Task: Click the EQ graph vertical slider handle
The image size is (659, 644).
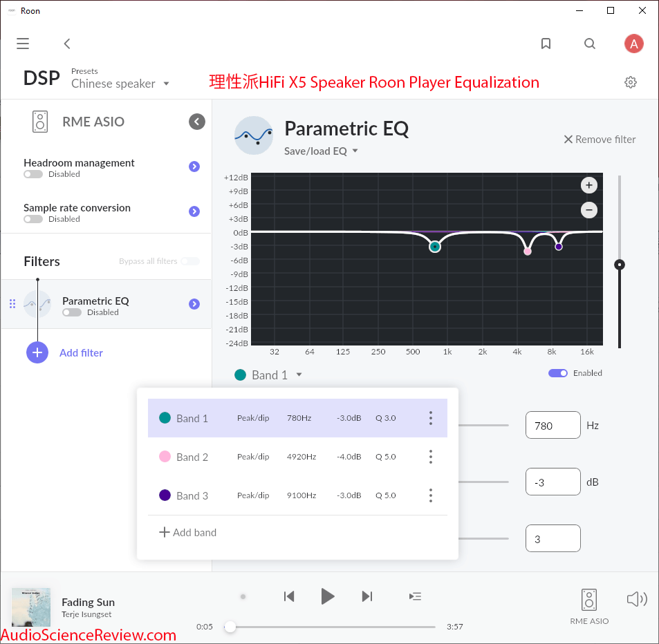Action: tap(619, 265)
